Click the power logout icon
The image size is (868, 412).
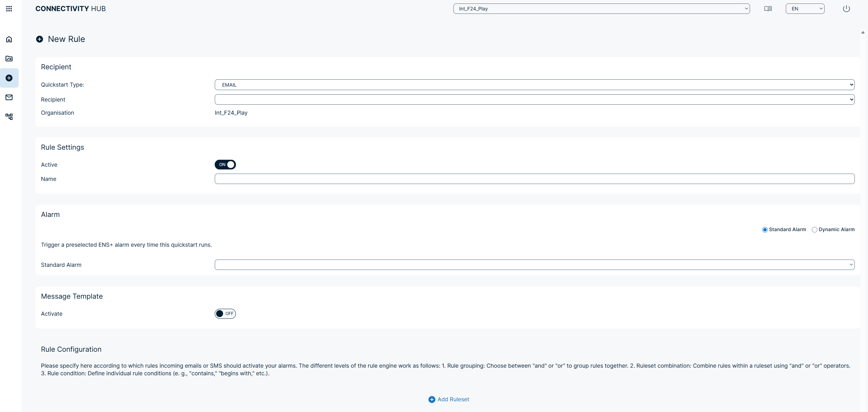[x=846, y=9]
